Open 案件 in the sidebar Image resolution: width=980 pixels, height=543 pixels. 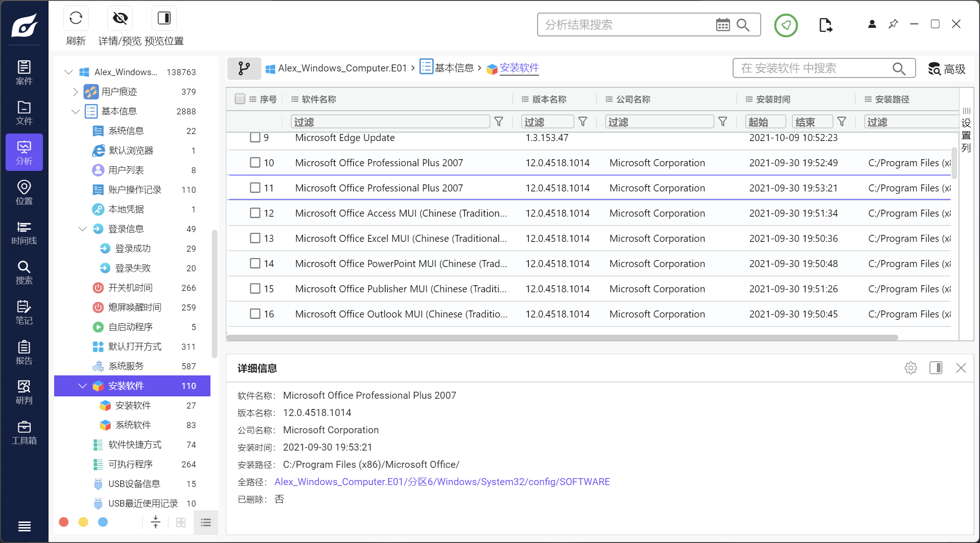(x=24, y=73)
